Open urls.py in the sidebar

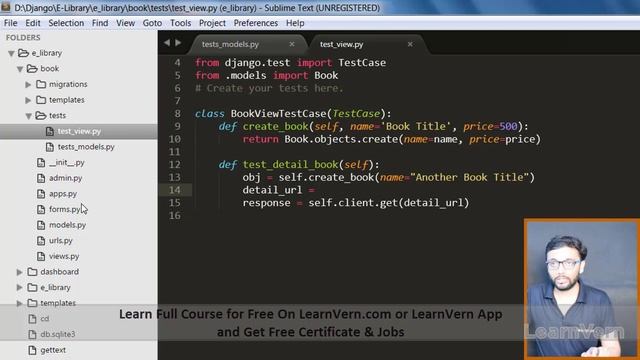point(60,240)
